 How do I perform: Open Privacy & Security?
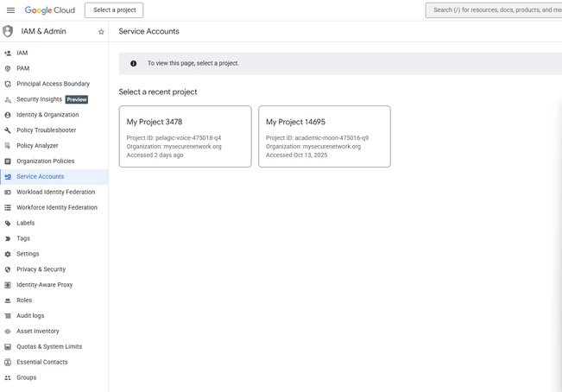54,269
